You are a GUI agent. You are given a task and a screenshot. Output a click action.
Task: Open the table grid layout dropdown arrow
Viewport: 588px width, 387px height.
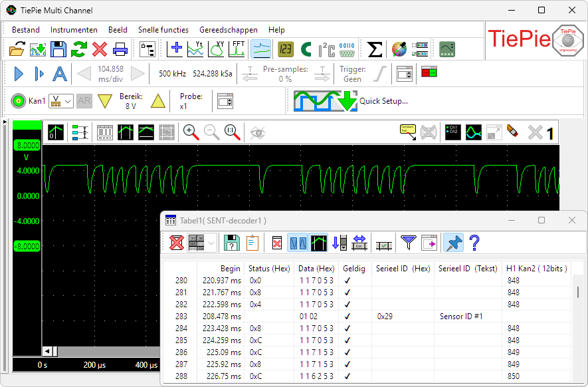click(x=211, y=243)
